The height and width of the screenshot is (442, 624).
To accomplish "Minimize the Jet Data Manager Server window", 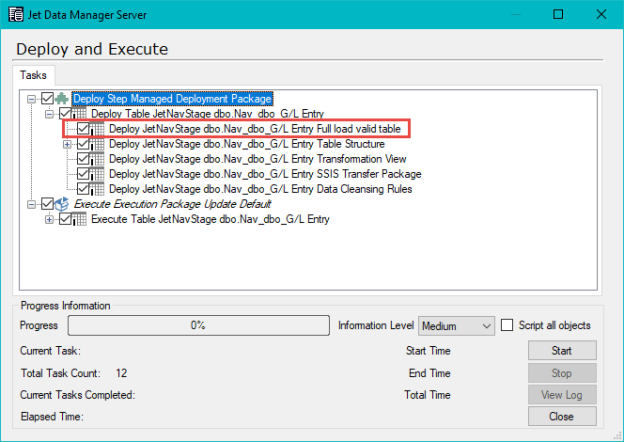I will tap(516, 14).
